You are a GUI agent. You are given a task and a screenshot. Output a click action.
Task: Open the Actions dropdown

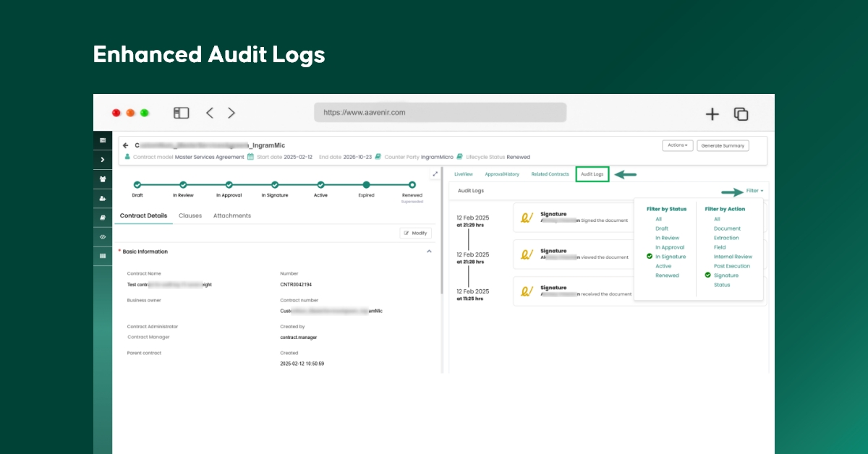(x=678, y=145)
